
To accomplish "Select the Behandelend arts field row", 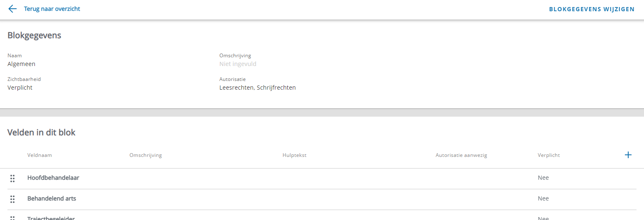I will tap(51, 198).
